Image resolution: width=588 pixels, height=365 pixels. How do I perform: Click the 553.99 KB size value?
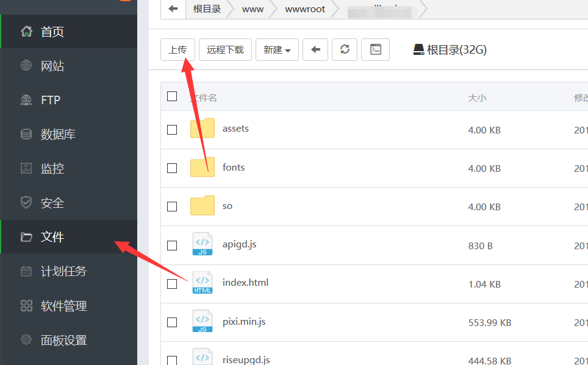[490, 323]
